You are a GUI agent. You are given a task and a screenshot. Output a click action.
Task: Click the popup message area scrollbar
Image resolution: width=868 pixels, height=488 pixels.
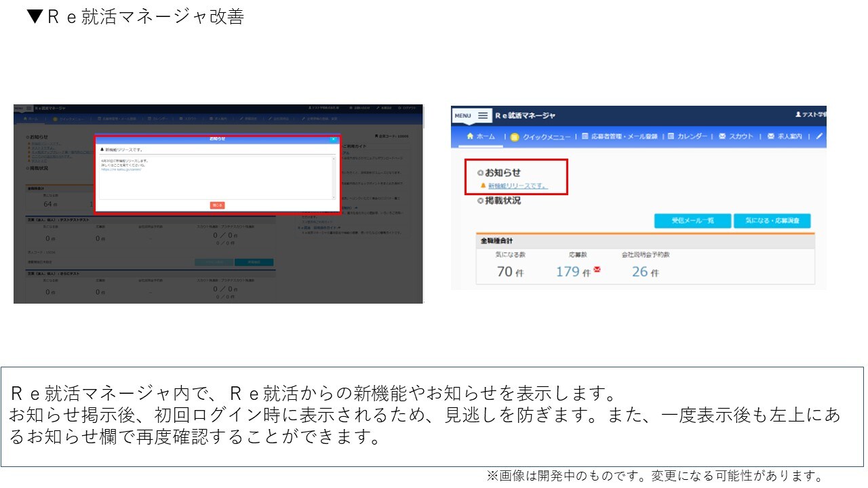pos(334,178)
